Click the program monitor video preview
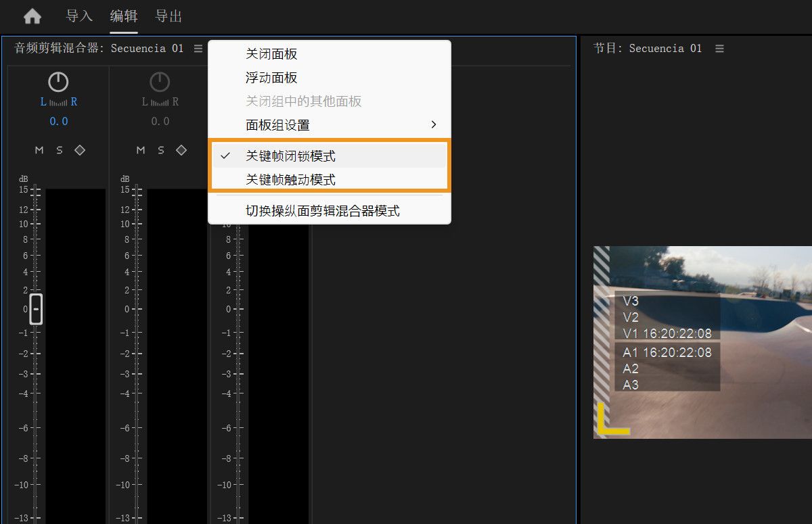Image resolution: width=812 pixels, height=524 pixels. coord(702,342)
